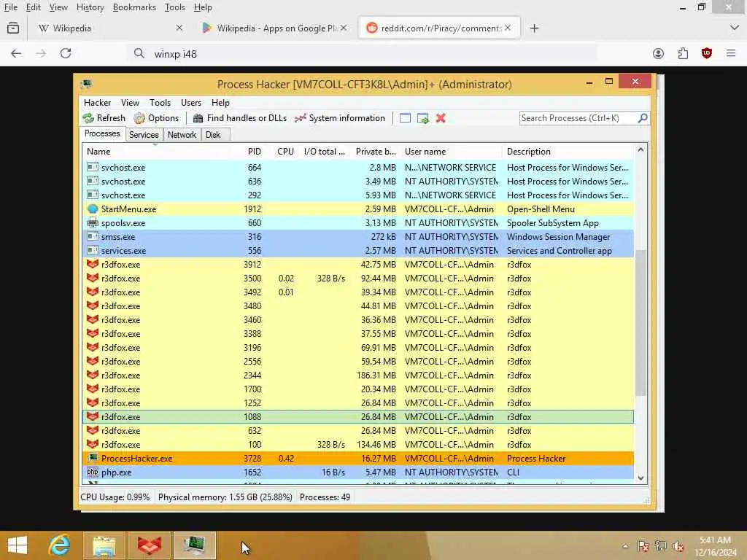747x560 pixels.
Task: Switch to the Network tab
Action: pos(182,135)
